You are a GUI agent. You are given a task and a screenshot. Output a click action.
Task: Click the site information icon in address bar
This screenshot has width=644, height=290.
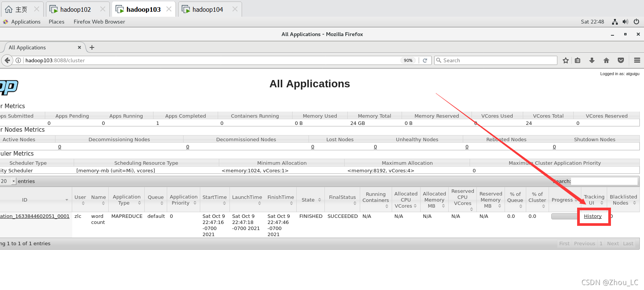pos(18,60)
